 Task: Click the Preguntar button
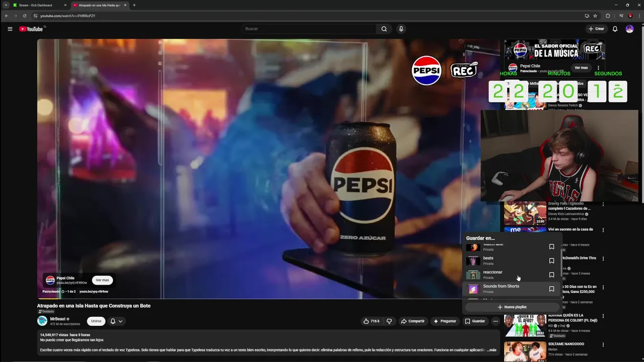445,321
